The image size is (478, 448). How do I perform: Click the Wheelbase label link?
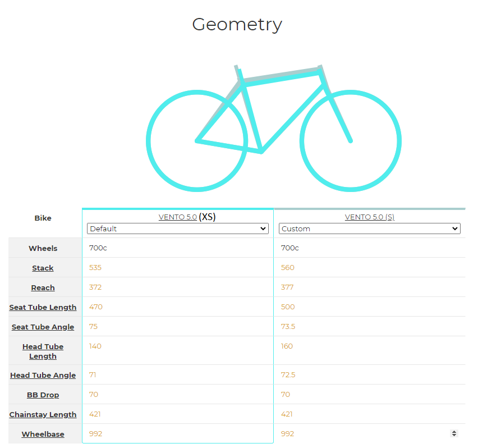pos(43,434)
